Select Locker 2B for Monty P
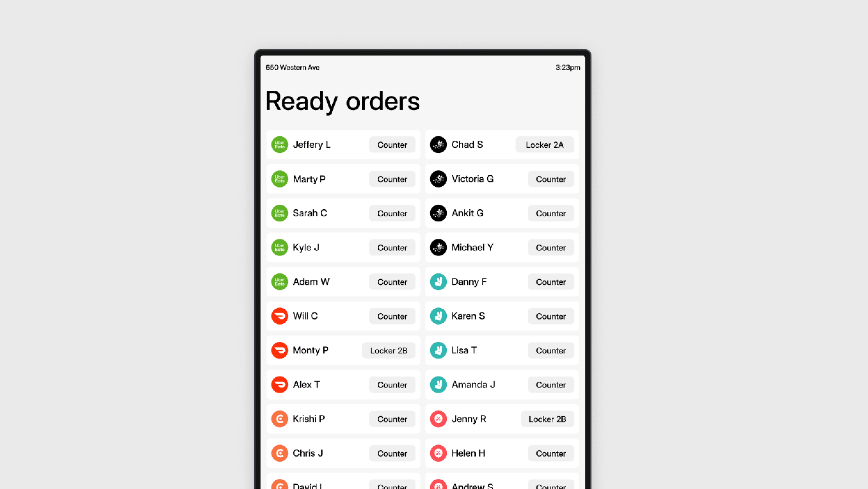868x489 pixels. (388, 351)
